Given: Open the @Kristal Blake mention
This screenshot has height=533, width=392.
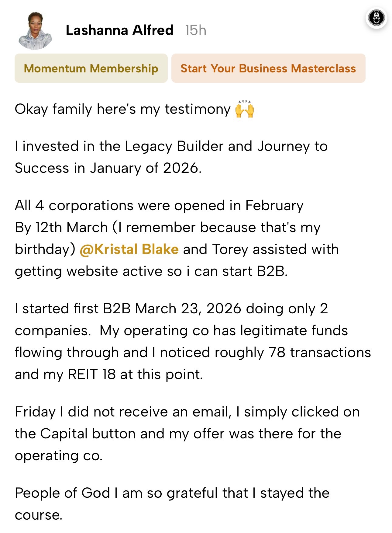Looking at the screenshot, I should click(x=129, y=249).
